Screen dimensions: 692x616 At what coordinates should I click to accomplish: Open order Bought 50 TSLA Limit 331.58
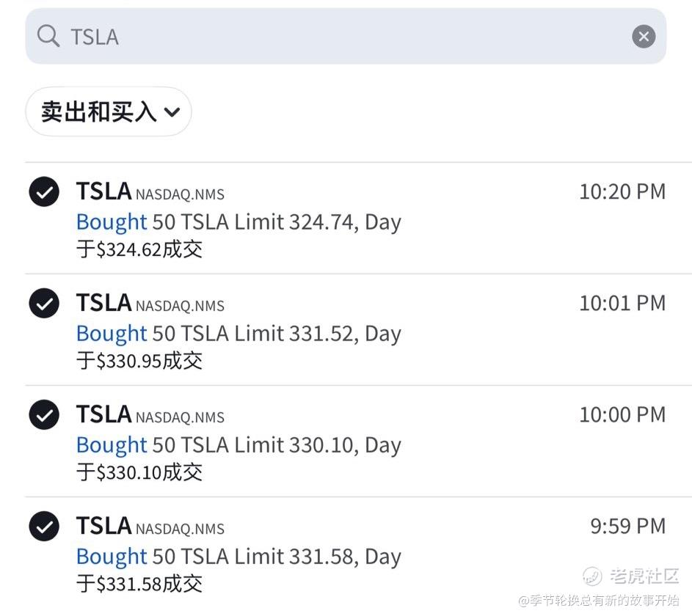238,556
